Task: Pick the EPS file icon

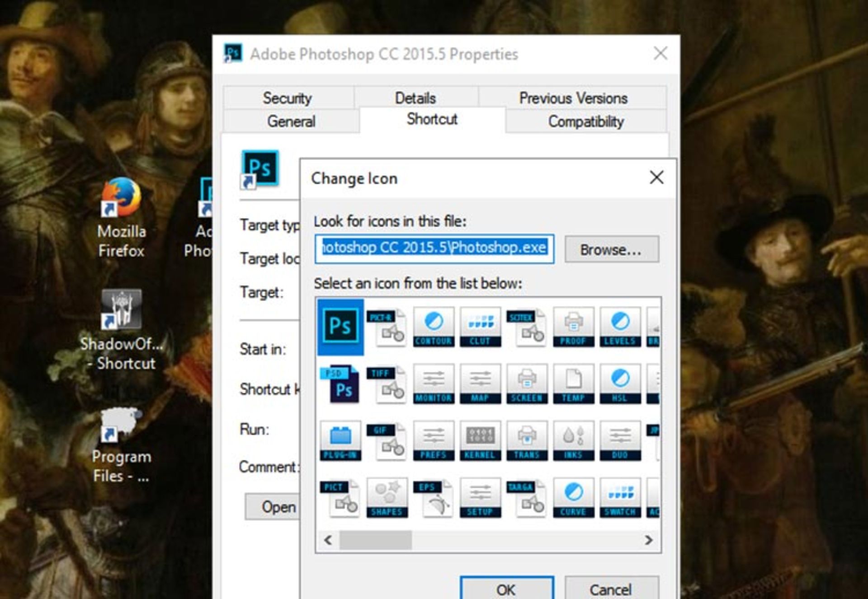Action: [434, 498]
